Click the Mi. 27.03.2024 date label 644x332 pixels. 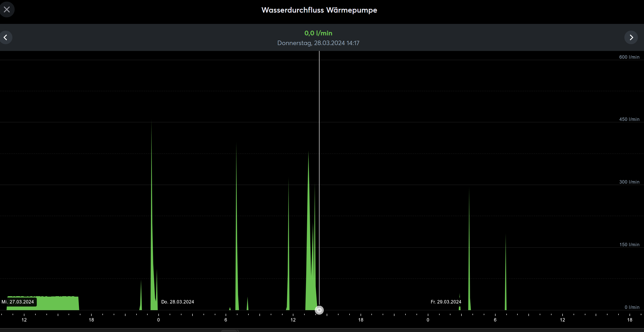coord(18,302)
